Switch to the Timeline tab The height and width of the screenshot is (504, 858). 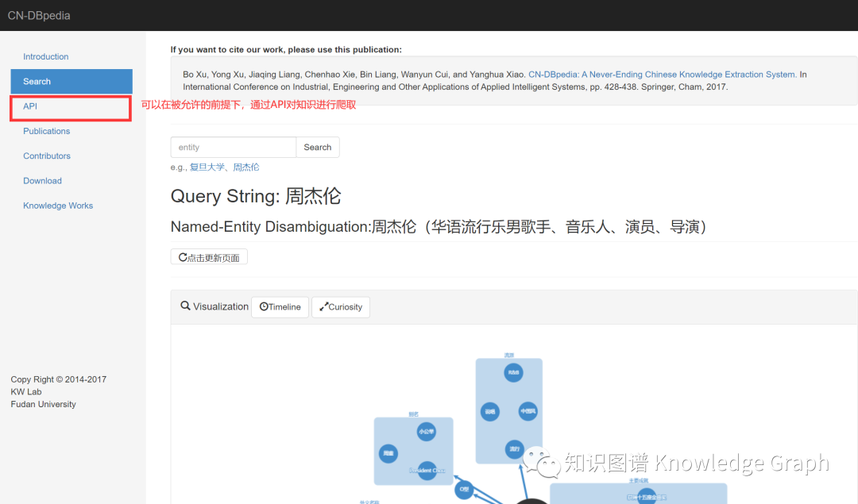click(x=280, y=307)
